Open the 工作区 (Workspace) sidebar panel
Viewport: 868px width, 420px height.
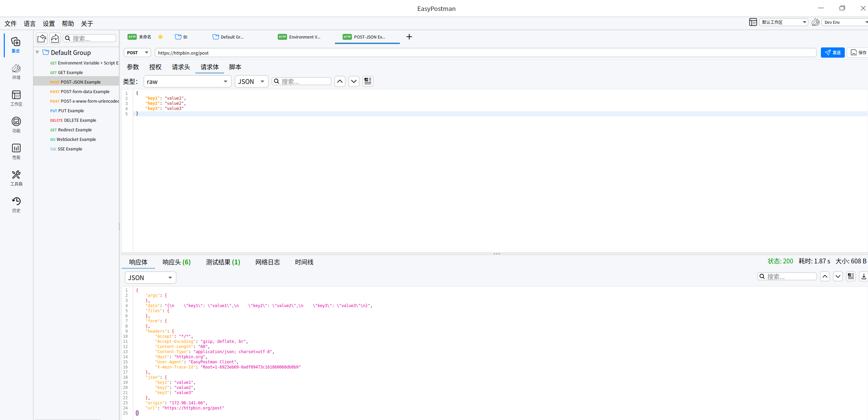point(16,98)
